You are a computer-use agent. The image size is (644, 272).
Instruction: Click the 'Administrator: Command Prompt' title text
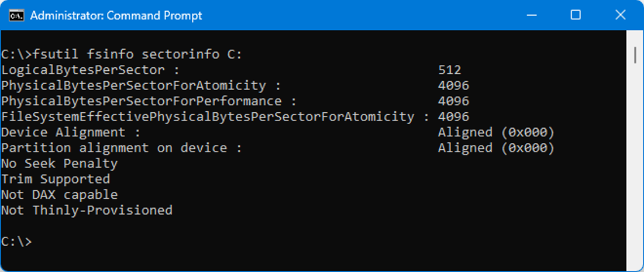[x=116, y=15]
